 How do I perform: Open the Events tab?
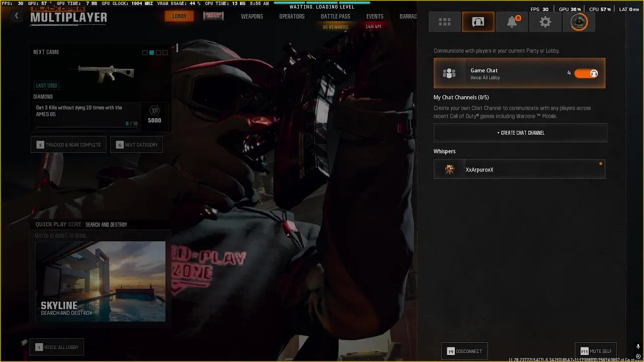(x=375, y=17)
